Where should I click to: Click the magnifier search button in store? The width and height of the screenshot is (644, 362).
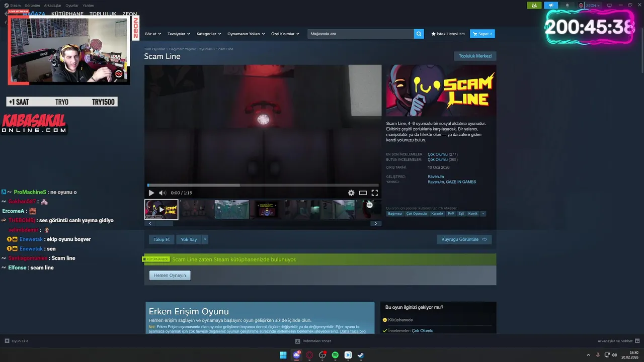[419, 34]
